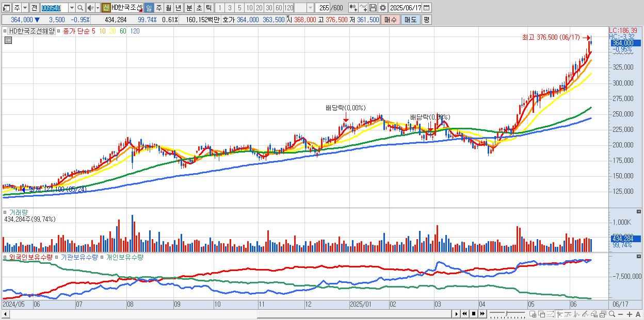The height and width of the screenshot is (320, 644).
Task: Click the zigzag wave analysis icon
Action: pyautogui.click(x=576, y=314)
